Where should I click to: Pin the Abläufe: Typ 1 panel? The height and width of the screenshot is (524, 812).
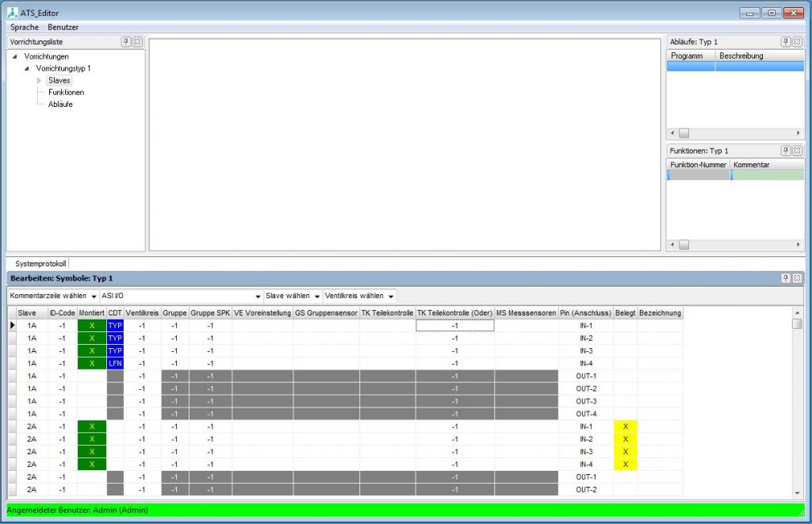point(786,41)
